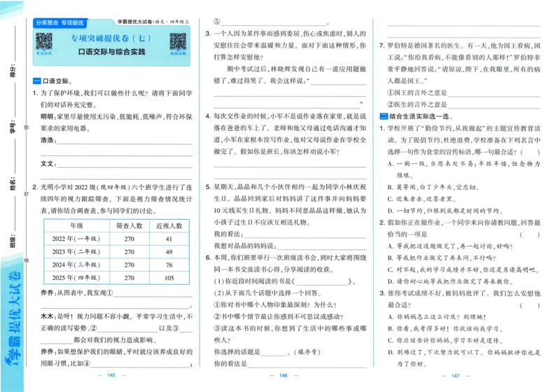This screenshot has width=560, height=392.
Task: Click page number 146
Action: click(283, 376)
